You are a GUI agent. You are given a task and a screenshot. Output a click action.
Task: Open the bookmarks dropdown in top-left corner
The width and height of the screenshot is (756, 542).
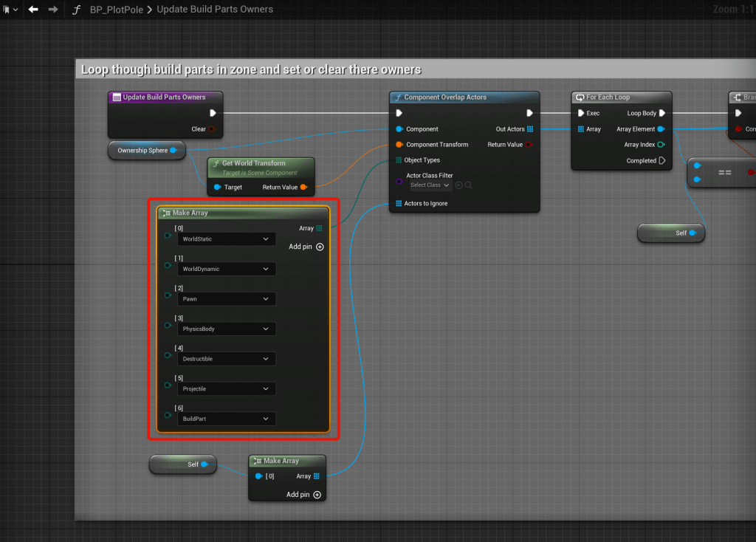10,10
